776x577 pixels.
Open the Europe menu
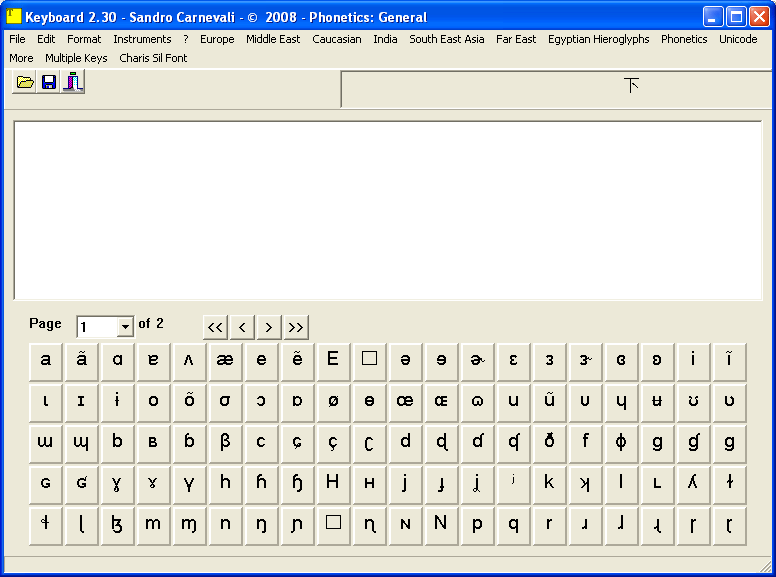(x=217, y=39)
